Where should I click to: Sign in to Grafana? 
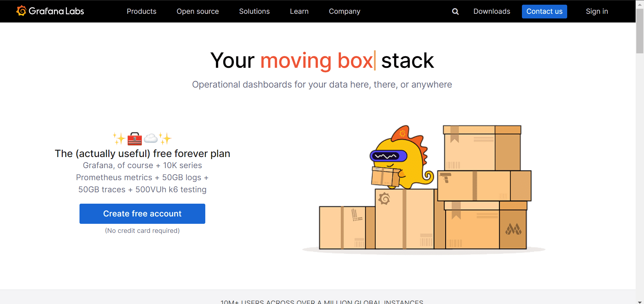597,11
